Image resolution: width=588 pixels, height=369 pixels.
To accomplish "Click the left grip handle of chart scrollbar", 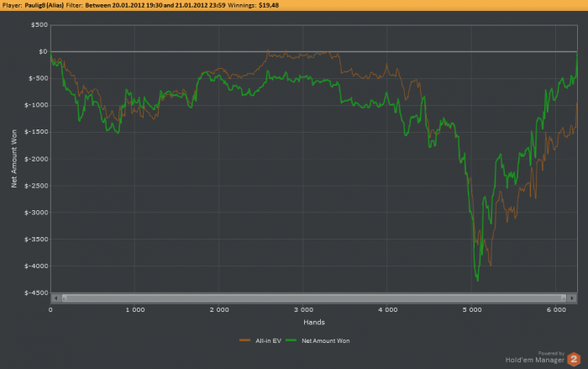I will click(64, 298).
